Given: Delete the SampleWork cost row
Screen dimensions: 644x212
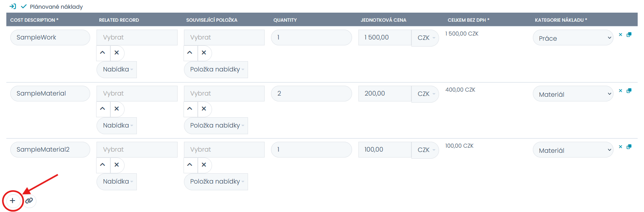Looking at the screenshot, I should [620, 35].
